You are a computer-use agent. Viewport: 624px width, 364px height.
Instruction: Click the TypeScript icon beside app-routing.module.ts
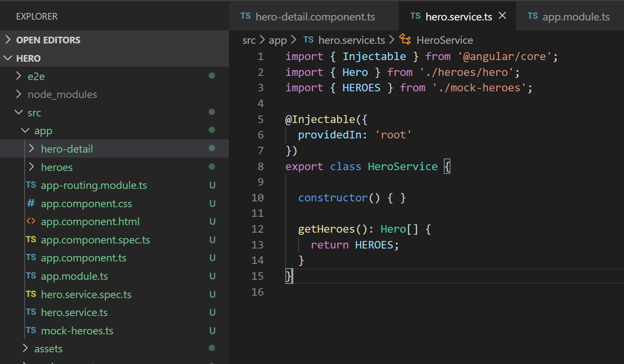(31, 185)
